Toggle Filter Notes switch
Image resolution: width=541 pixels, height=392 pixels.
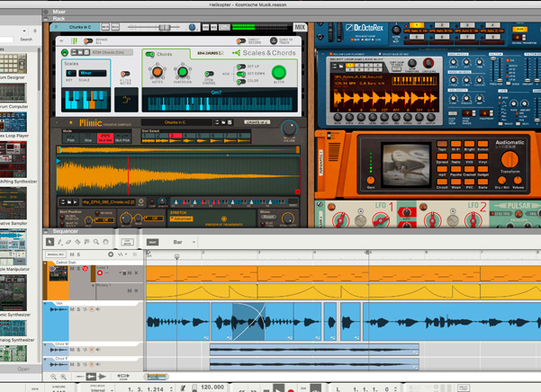click(x=125, y=74)
